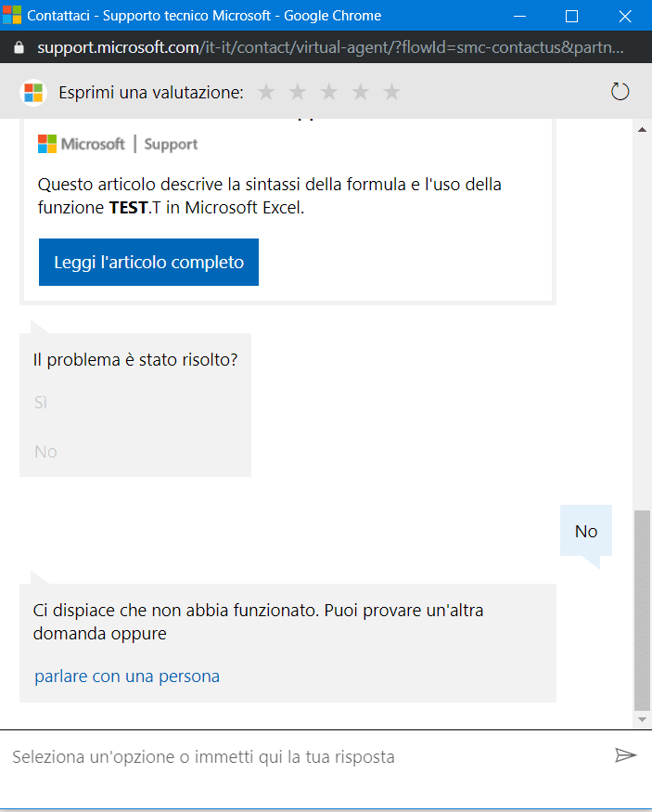
Task: Maximize the Chrome window
Action: click(x=571, y=16)
